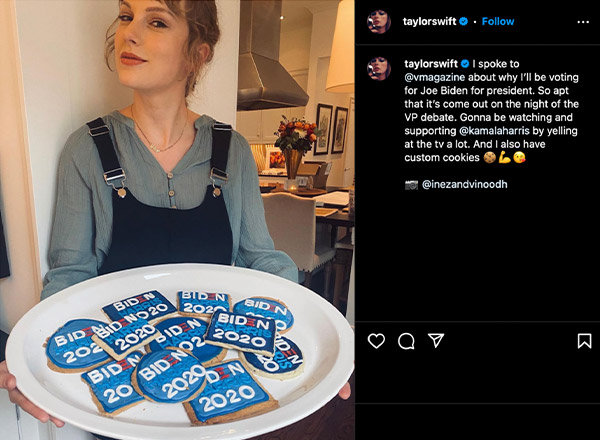The image size is (600, 440).
Task: Click the camera emoji before the photo credit
Action: pos(411,185)
